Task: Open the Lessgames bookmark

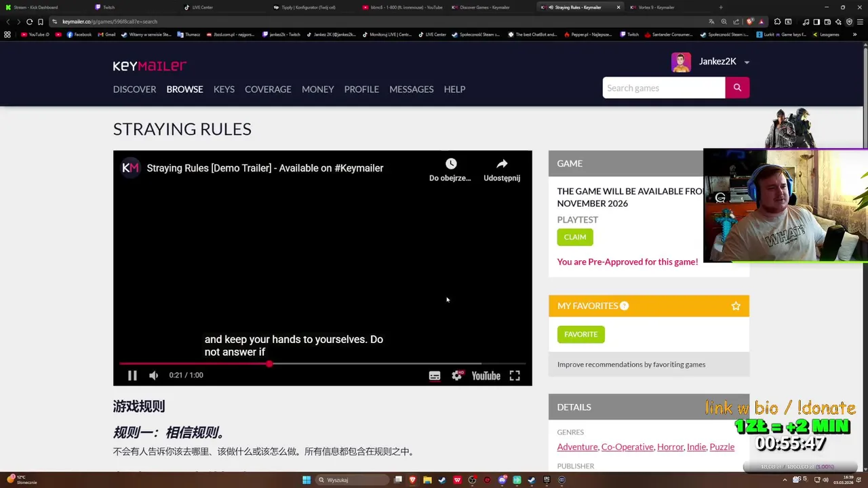Action: pyautogui.click(x=826, y=35)
